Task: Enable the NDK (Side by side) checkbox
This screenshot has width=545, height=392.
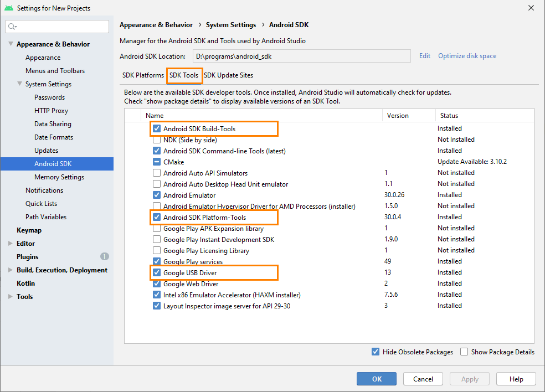Action: point(157,140)
